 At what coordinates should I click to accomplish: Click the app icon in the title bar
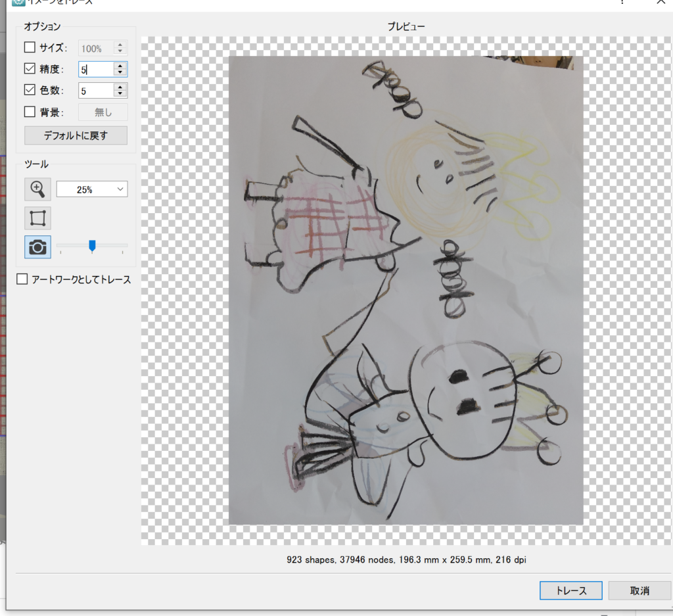coord(18,2)
